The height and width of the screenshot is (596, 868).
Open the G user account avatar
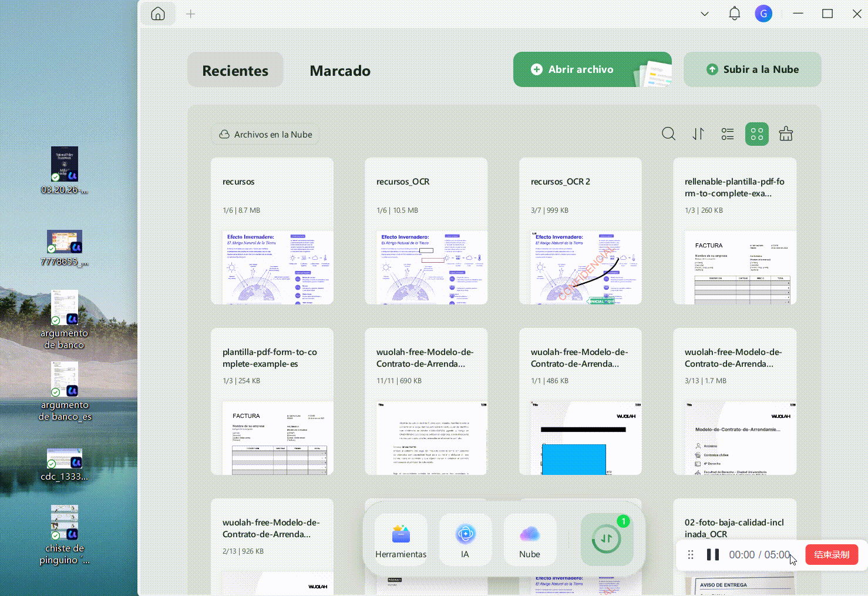763,14
